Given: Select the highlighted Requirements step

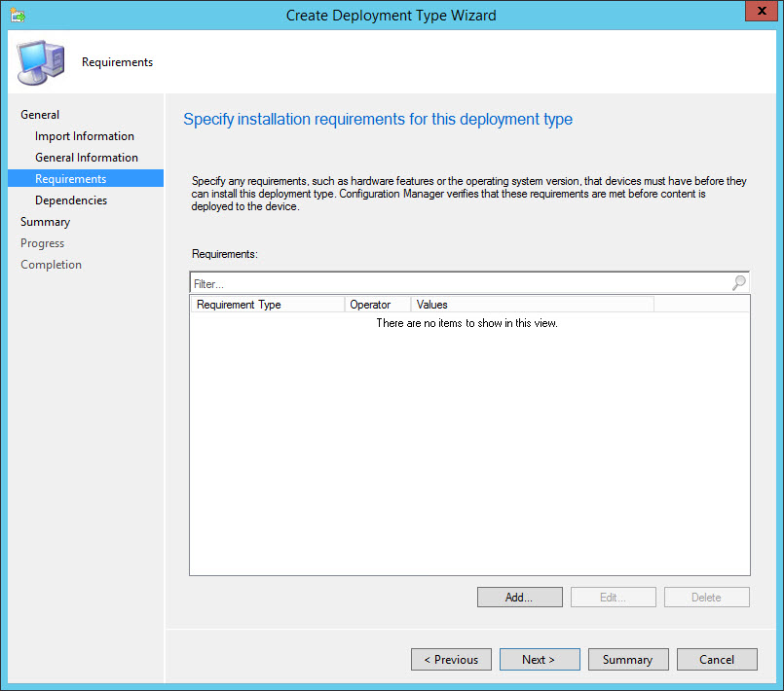Looking at the screenshot, I should 71,179.
